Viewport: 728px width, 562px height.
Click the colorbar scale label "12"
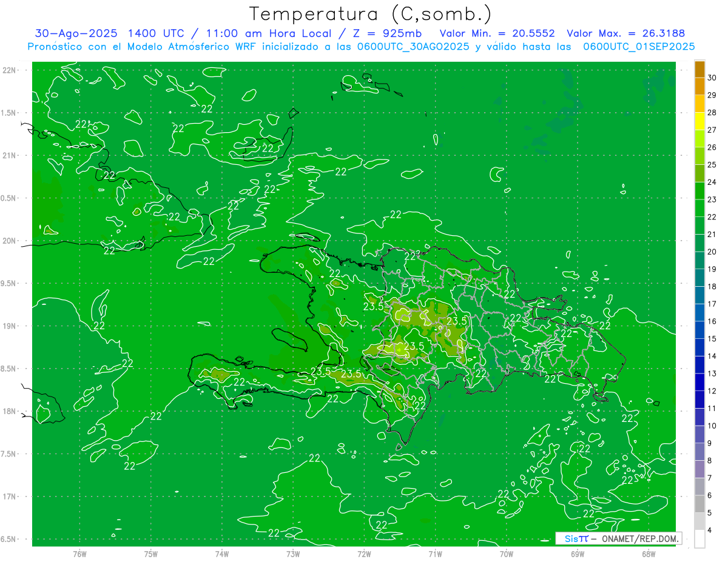712,391
